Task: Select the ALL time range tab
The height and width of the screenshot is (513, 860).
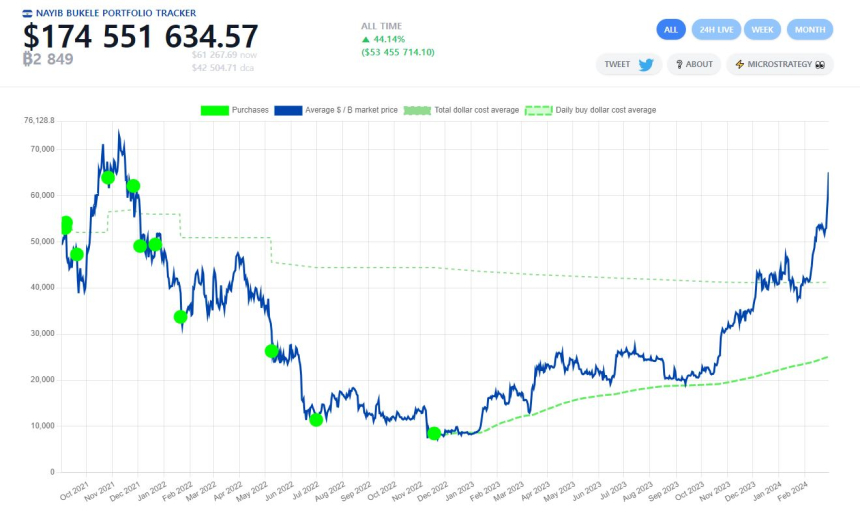Action: [671, 30]
